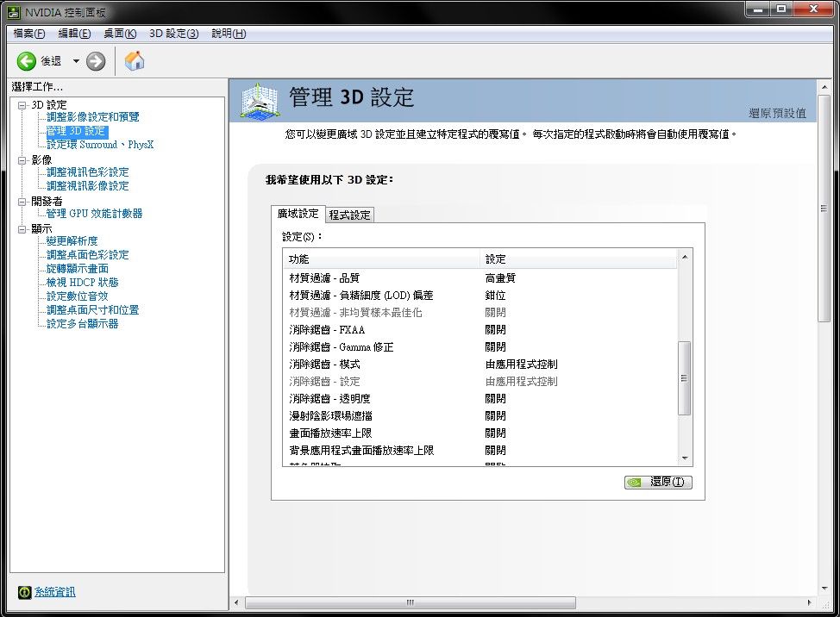840x617 pixels.
Task: Collapse the 影像 tree node
Action: pyautogui.click(x=22, y=159)
